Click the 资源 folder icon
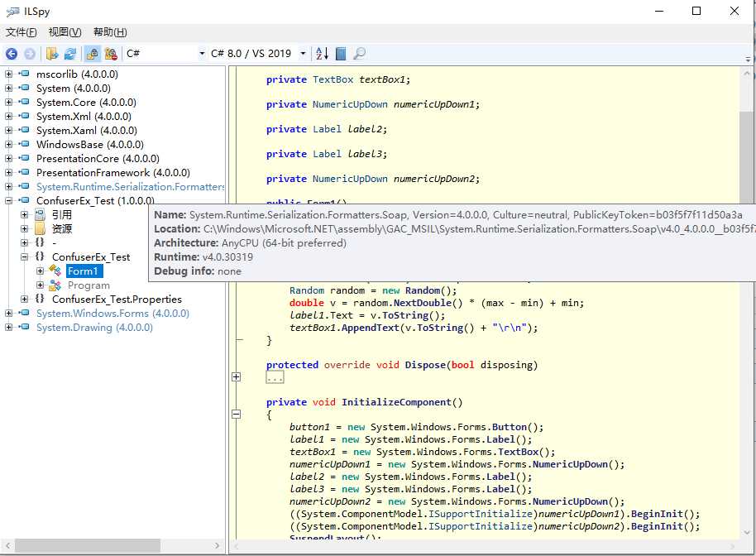Image resolution: width=756 pixels, height=556 pixels. pos(40,228)
